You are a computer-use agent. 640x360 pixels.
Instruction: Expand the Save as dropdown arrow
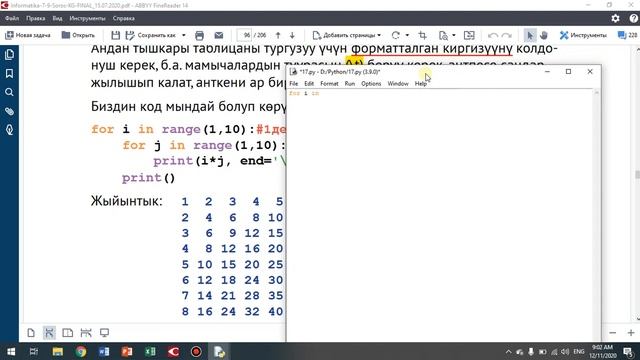[183, 36]
